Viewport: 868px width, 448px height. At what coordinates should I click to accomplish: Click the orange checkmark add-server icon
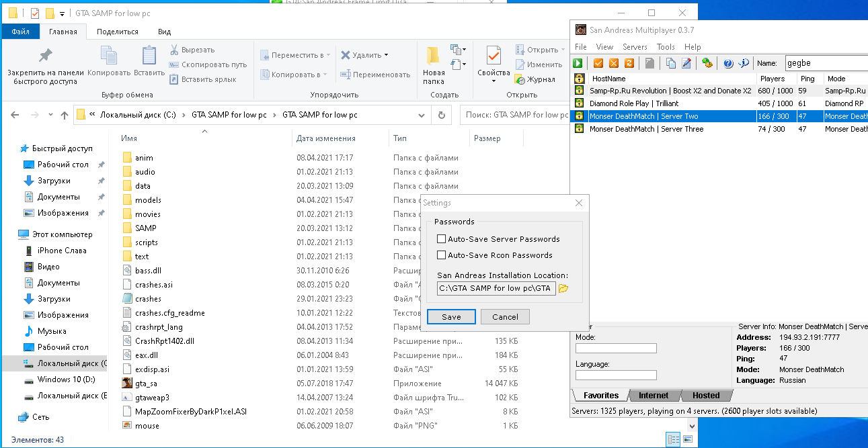(598, 63)
